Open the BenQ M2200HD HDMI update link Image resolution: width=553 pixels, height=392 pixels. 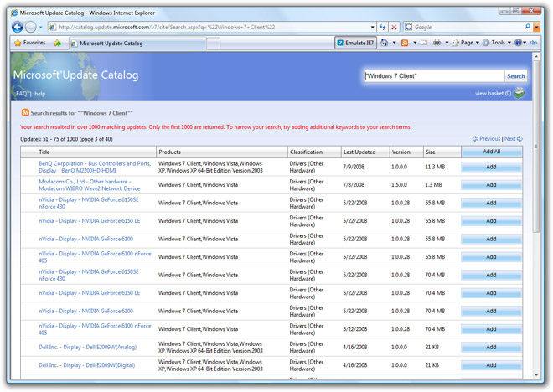(95, 167)
